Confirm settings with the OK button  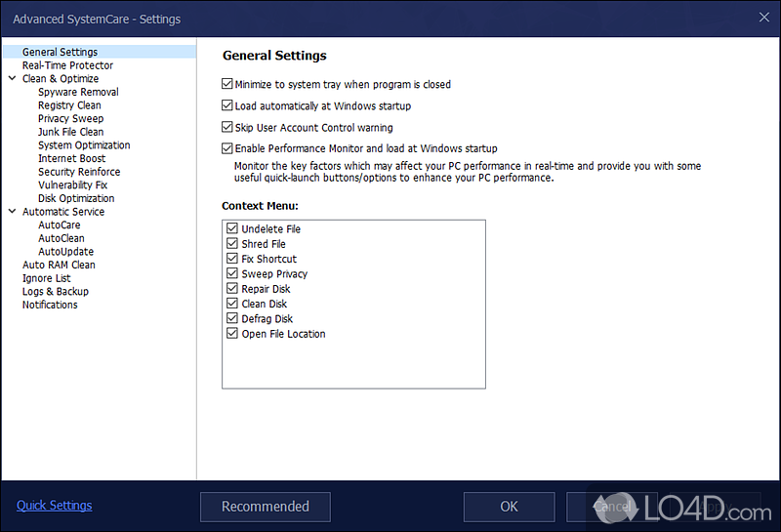point(509,507)
